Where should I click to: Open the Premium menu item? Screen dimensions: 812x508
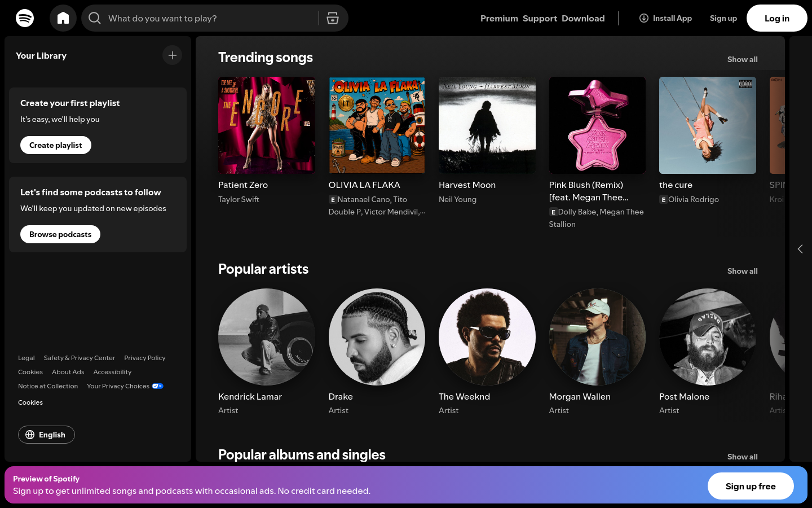coord(499,18)
